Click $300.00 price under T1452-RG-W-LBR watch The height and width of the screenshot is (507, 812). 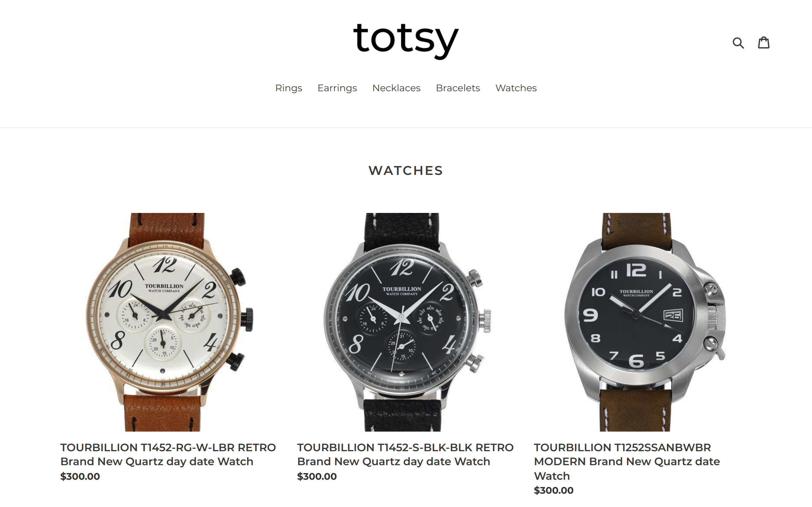coord(80,476)
